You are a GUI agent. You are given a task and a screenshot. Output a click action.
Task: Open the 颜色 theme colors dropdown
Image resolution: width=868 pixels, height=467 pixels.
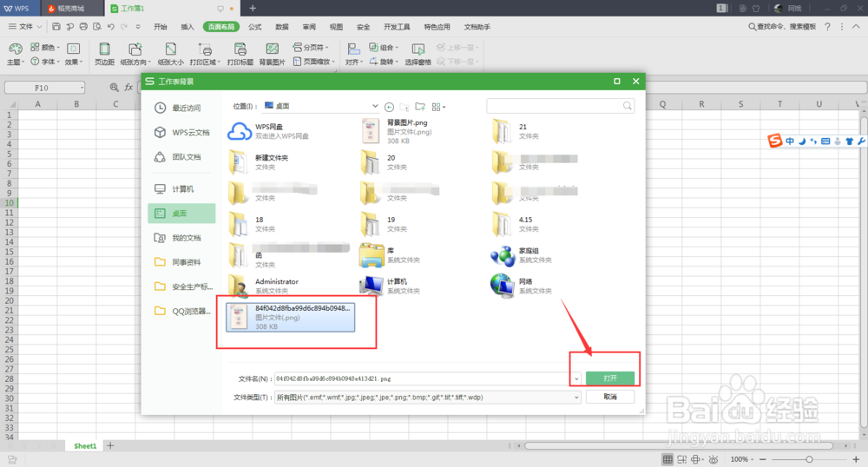(45, 48)
